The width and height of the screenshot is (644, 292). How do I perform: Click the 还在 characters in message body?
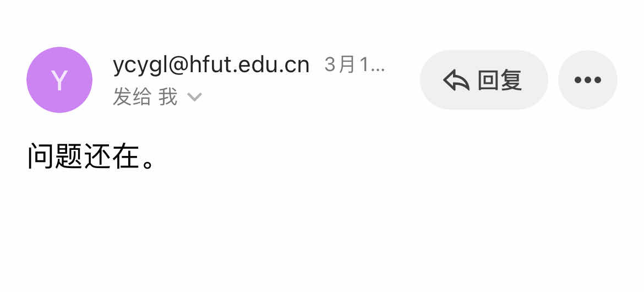point(112,157)
